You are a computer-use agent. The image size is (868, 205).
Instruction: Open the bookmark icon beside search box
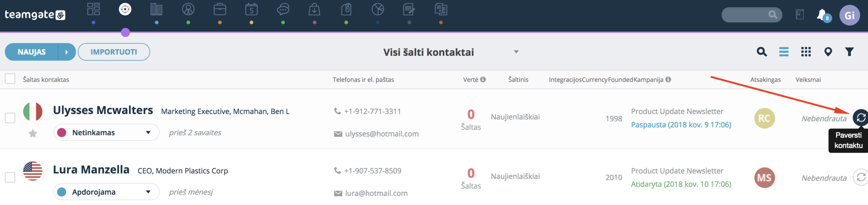point(800,15)
